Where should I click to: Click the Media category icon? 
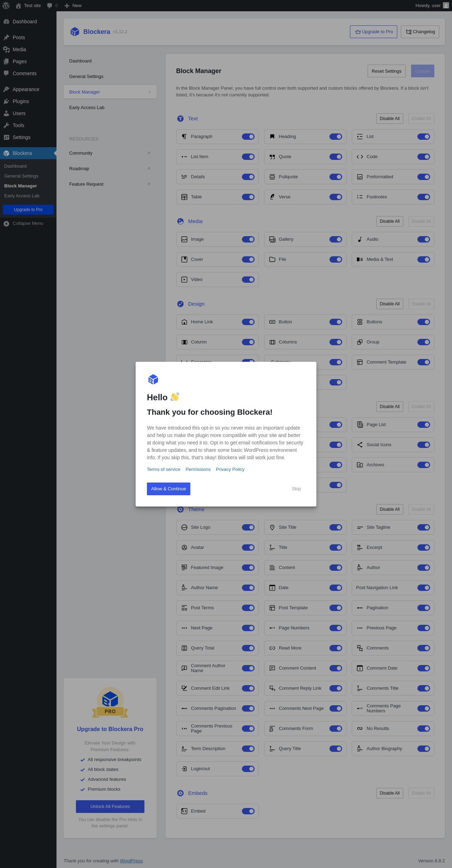(x=180, y=221)
